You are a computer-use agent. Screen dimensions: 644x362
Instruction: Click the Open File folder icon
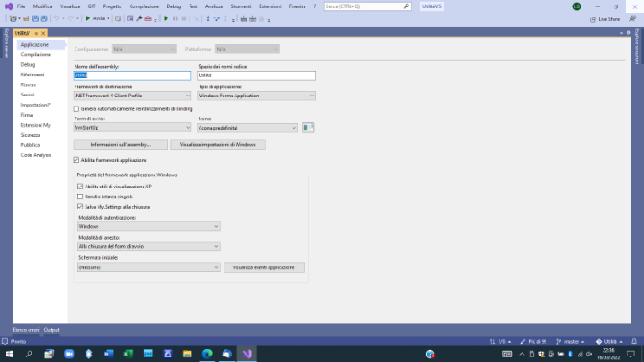[27, 18]
